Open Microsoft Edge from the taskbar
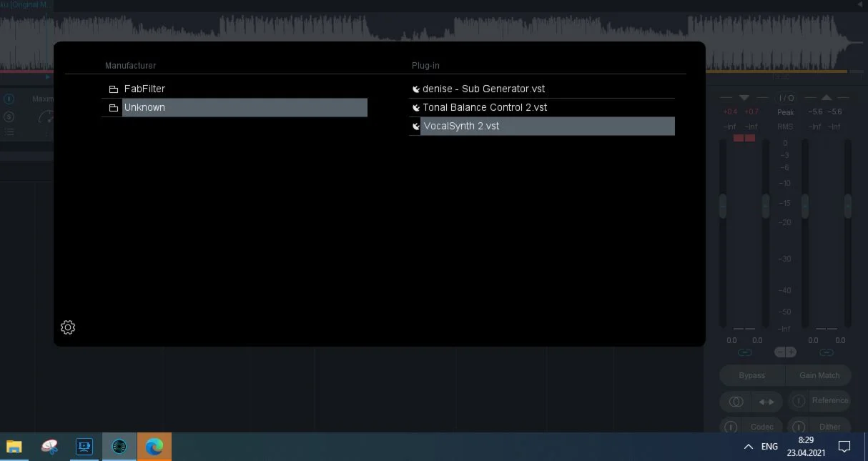Screen dimensions: 868x461 (x=154, y=447)
